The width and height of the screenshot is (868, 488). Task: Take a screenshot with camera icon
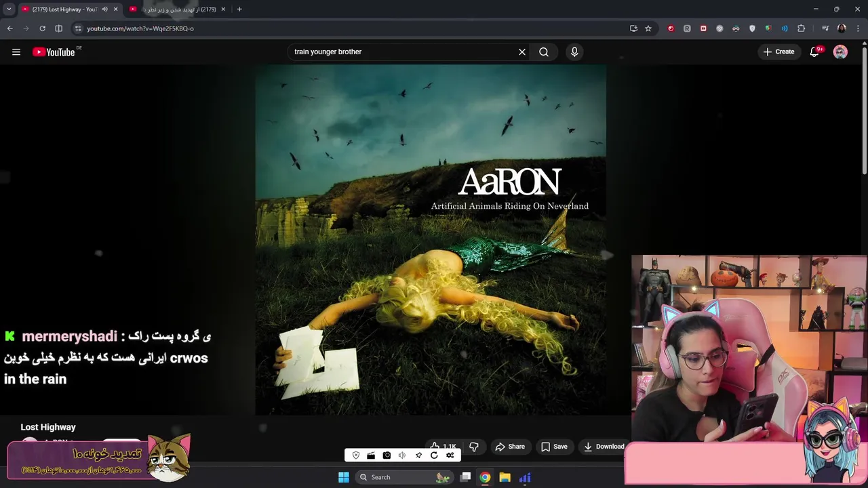point(387,455)
